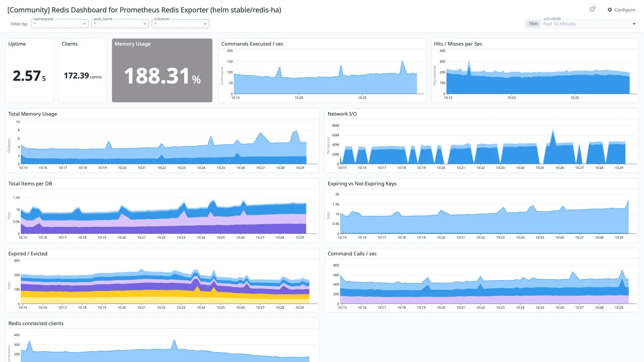The height and width of the screenshot is (362, 644).
Task: Click the 172.39 conns value
Action: [x=83, y=76]
